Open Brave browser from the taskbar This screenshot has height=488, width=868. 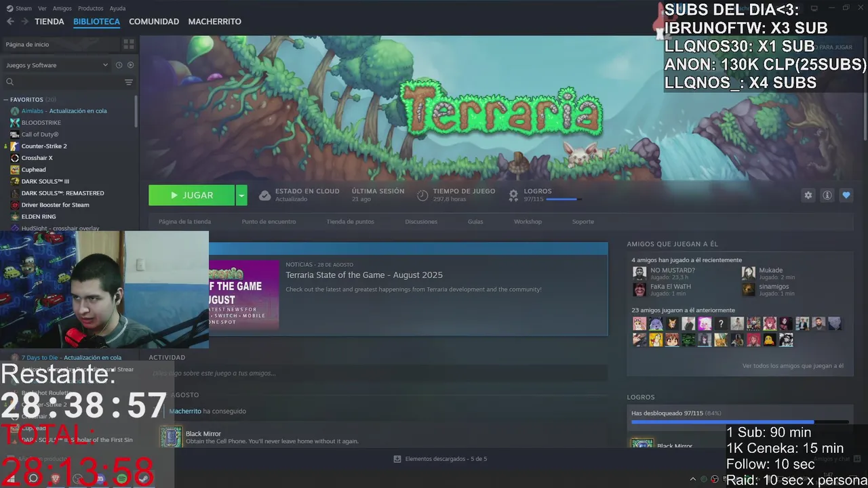tap(56, 479)
